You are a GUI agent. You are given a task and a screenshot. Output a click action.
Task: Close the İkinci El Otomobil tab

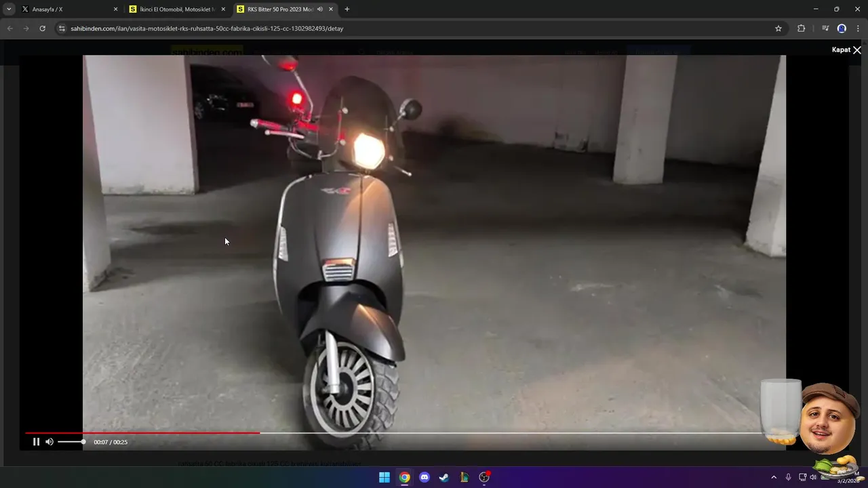coord(223,9)
